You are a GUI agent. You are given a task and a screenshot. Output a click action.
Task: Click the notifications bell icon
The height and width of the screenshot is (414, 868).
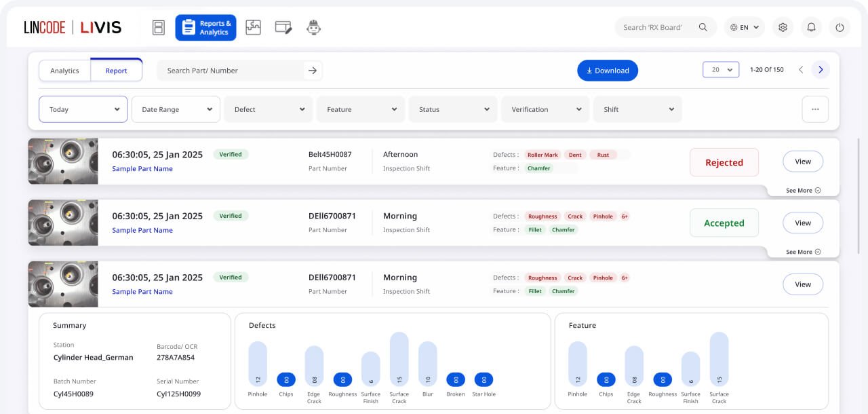811,28
